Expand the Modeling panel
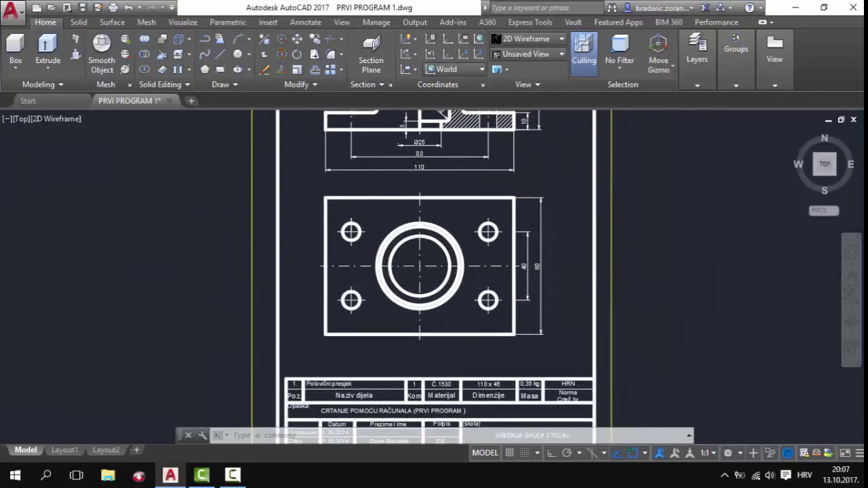This screenshot has width=868, height=488. pyautogui.click(x=43, y=85)
